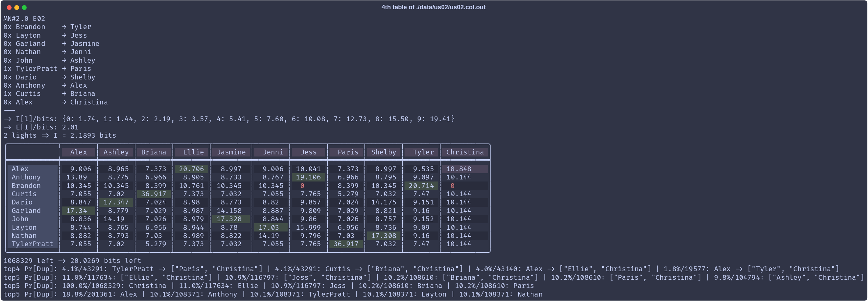Click the red 0 in Brandon's Jess cell
868x301 pixels.
click(x=302, y=186)
